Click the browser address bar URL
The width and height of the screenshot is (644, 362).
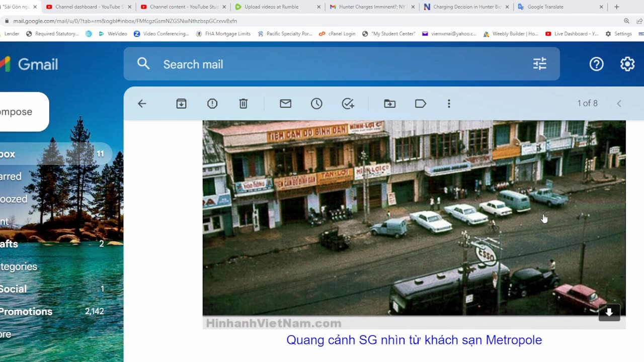[125, 21]
